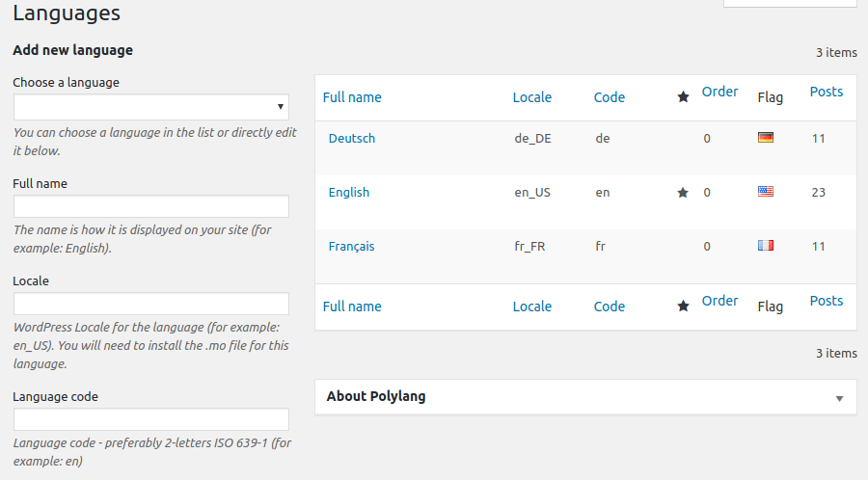Click the 'de' code cell
Image resolution: width=868 pixels, height=480 pixels.
[x=603, y=138]
